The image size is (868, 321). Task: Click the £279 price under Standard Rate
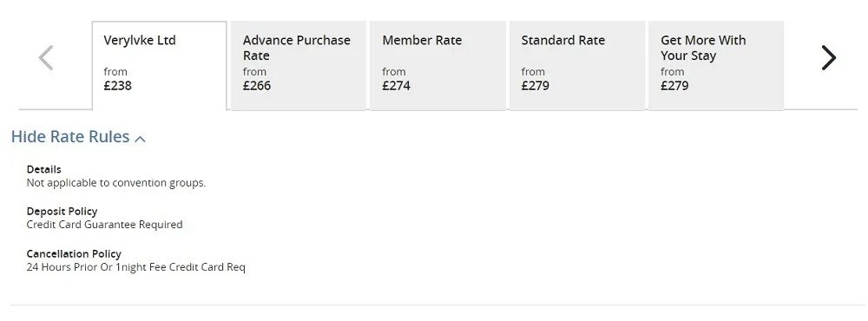coord(536,86)
